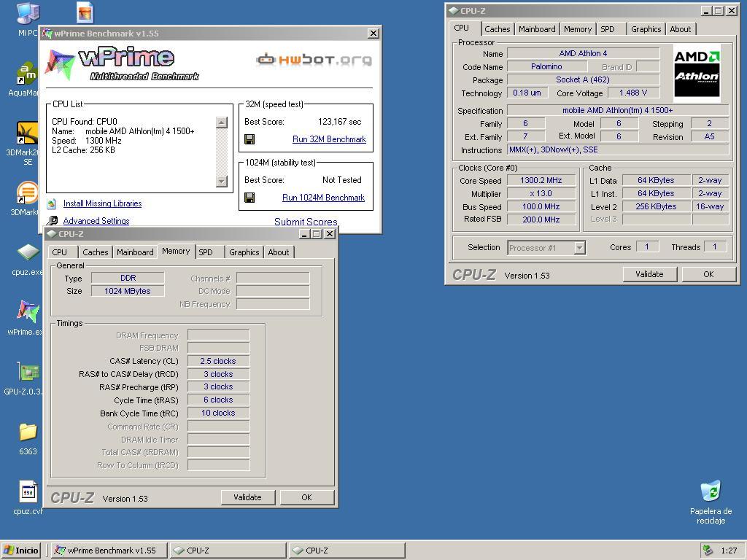The image size is (747, 560).
Task: Click the system tray network icon
Action: (x=708, y=551)
